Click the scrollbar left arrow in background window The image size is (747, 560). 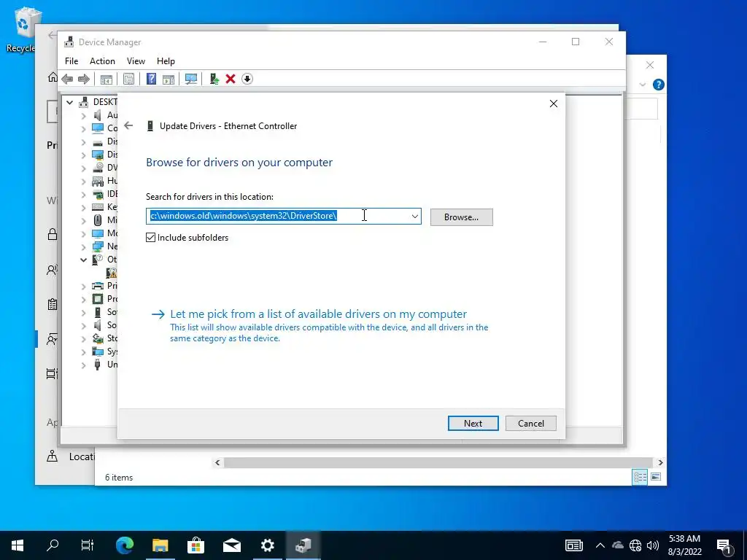pyautogui.click(x=217, y=462)
